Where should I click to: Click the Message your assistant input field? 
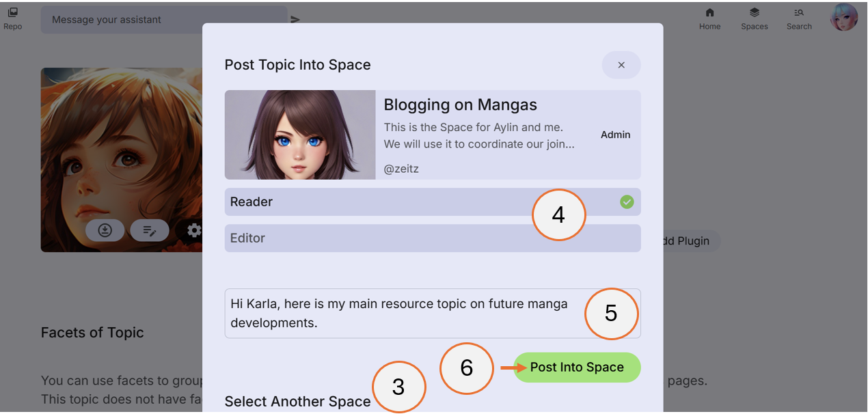(164, 19)
